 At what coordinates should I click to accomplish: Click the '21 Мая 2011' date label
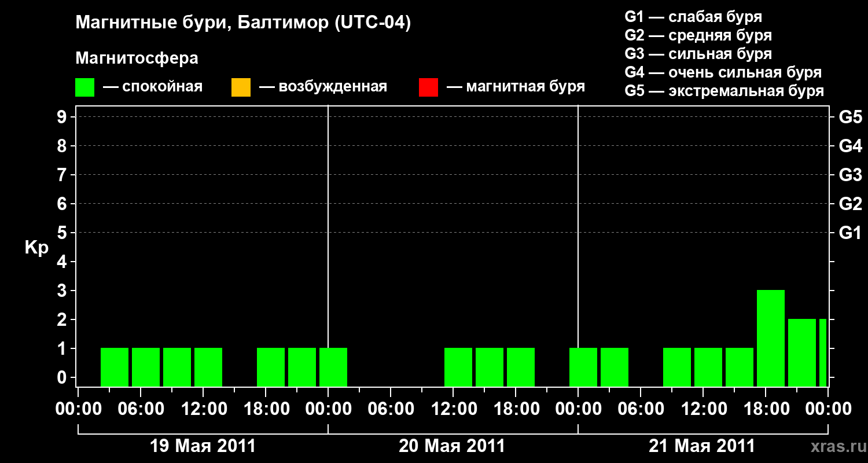click(703, 446)
